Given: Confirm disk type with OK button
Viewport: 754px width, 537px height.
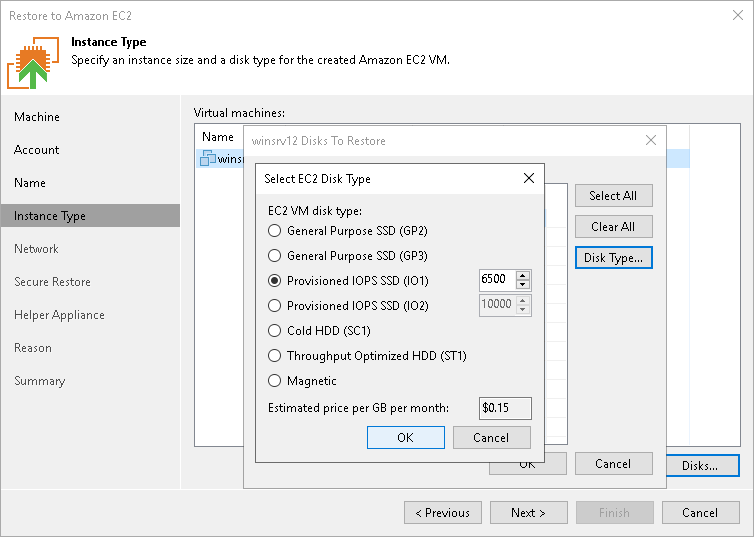Looking at the screenshot, I should pyautogui.click(x=405, y=437).
